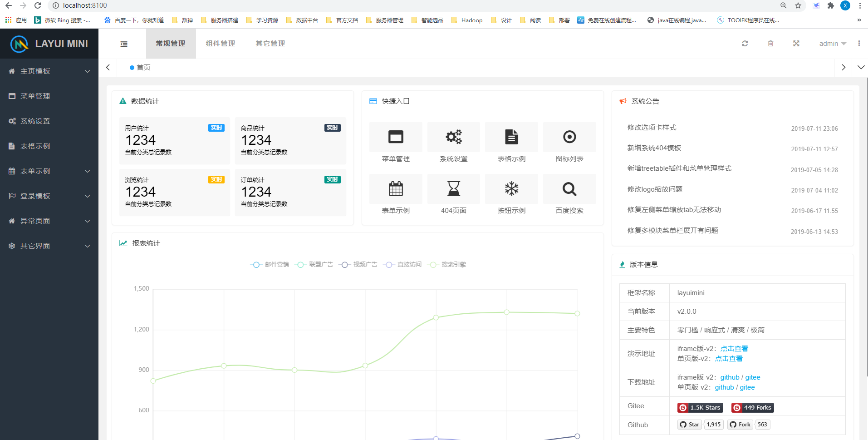
Task: Toggle 搜索引擎 series in chart legend
Action: pyautogui.click(x=446, y=265)
